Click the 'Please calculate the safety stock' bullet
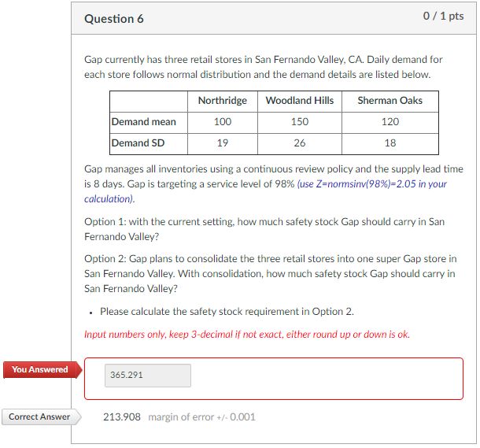Screen dimensions: 480x448 pyautogui.click(x=227, y=312)
